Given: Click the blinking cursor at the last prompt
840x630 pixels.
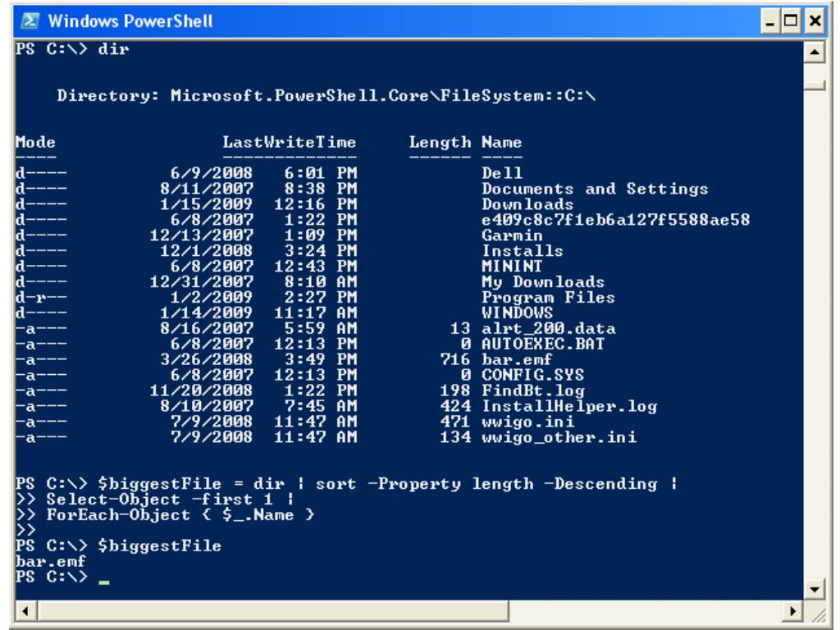Looking at the screenshot, I should coord(104,582).
